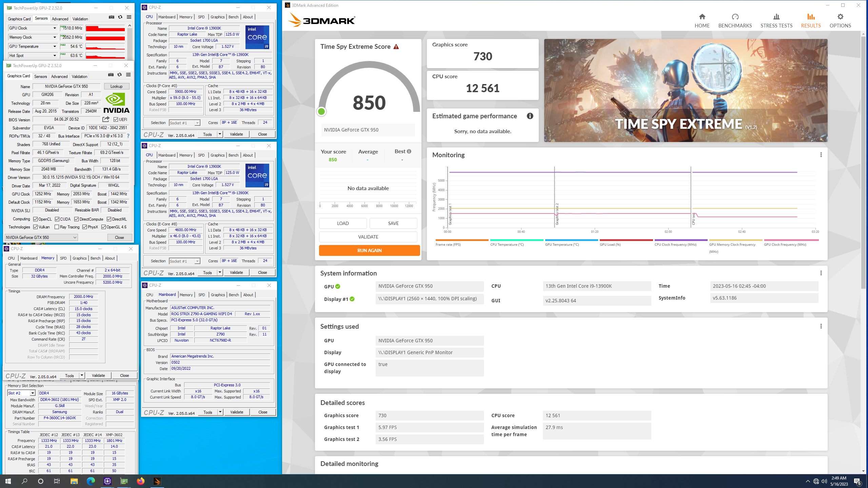The image size is (868, 488).
Task: Open the 3DMark OPTIONS gear
Action: coord(840,21)
